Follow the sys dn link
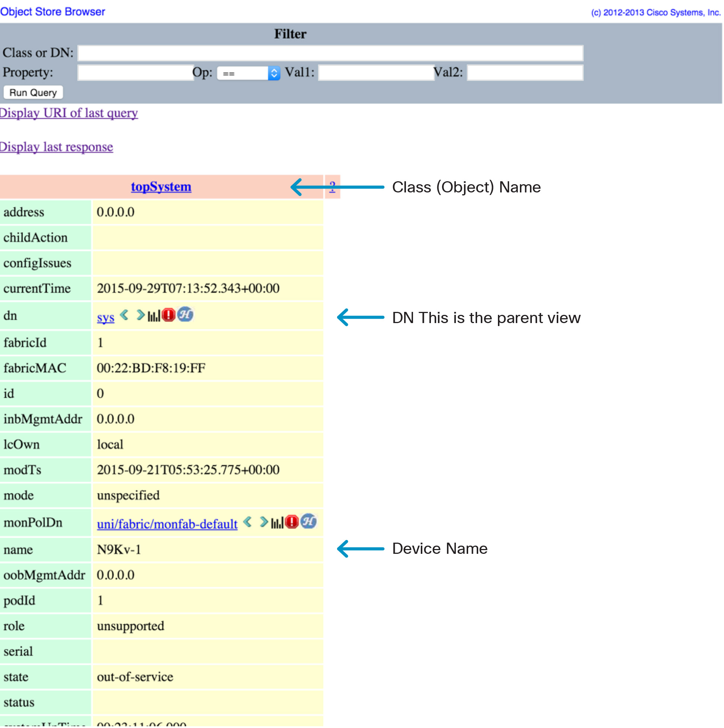This screenshot has width=724, height=728. click(x=106, y=317)
